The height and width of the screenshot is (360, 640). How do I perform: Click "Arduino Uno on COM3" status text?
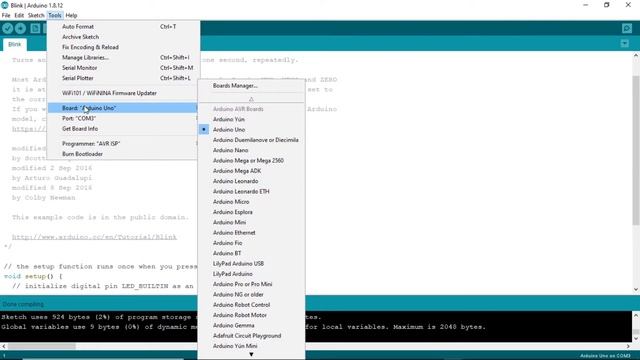tap(605, 356)
